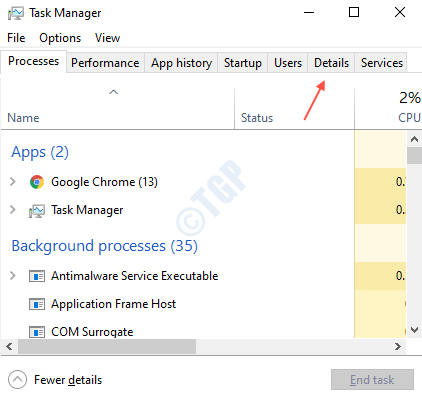
Task: Switch to the Processes tab
Action: (34, 61)
